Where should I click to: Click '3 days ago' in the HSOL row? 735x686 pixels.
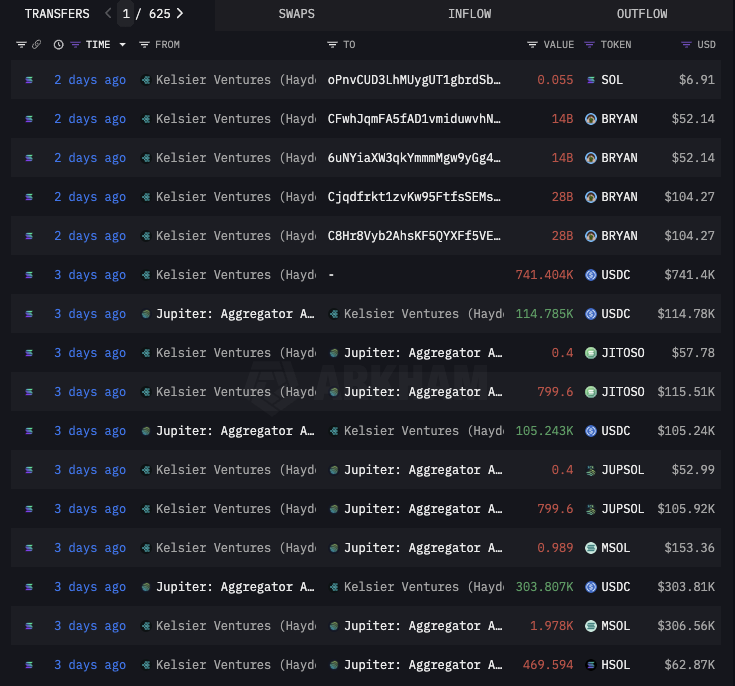pyautogui.click(x=90, y=664)
